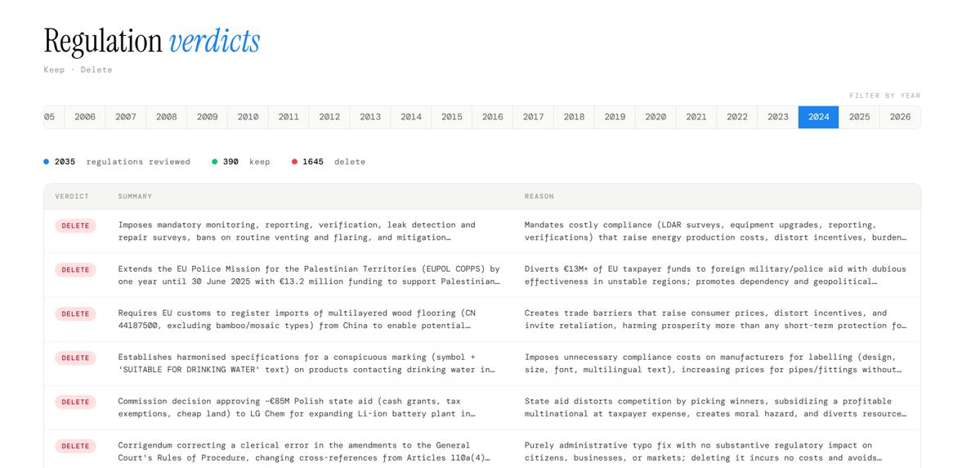Open summary about EU Police Mission extension
980x468 pixels.
[310, 275]
